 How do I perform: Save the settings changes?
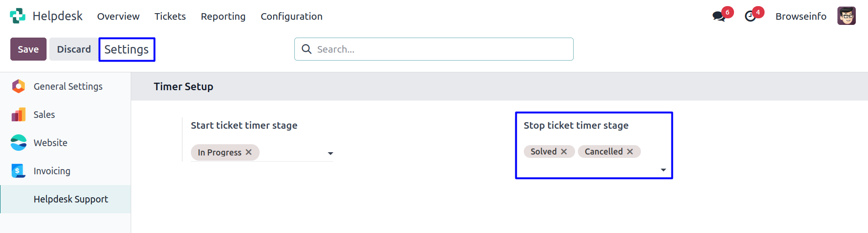pos(28,49)
